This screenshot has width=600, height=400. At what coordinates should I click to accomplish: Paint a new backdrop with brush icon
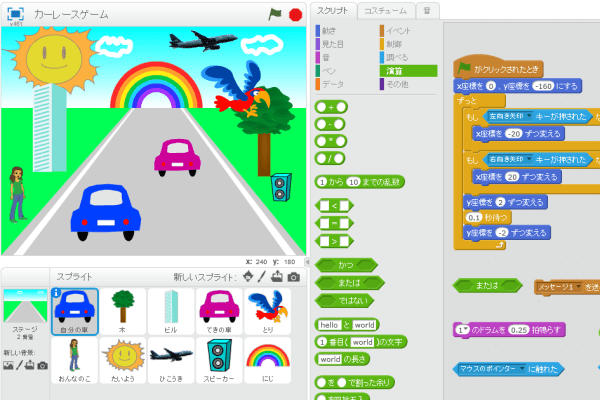pyautogui.click(x=19, y=366)
